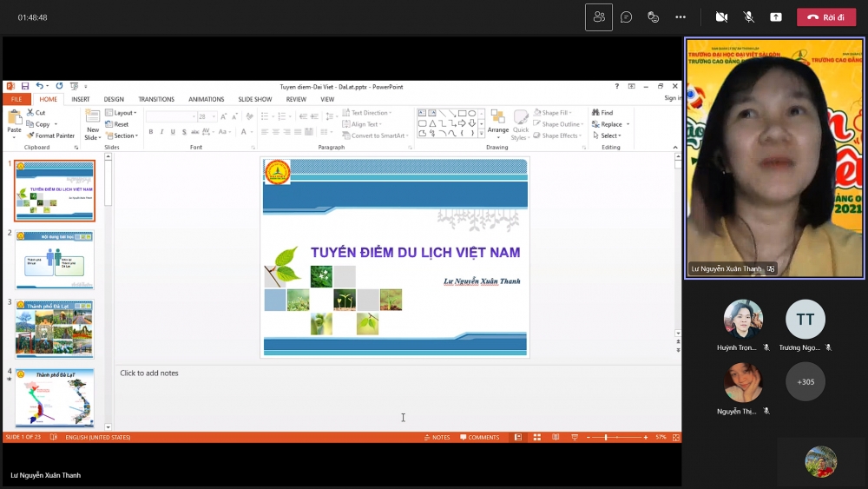The height and width of the screenshot is (489, 868).
Task: Select the slide 3 thumbnail Thành phố Đà Lạt
Action: pos(54,329)
